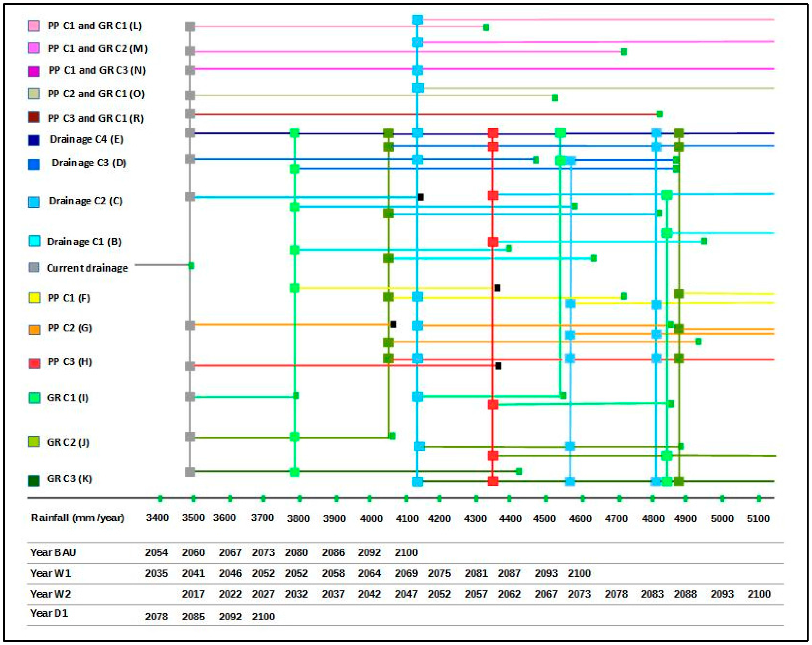812x645 pixels.
Task: Click 2100 in the Year D1 row
Action: [x=263, y=617]
